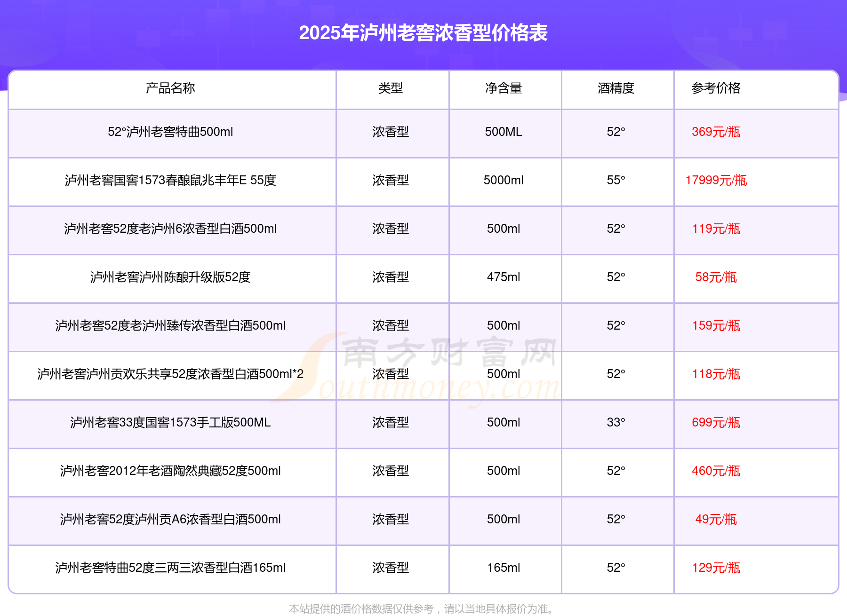Click product 泸州老窖52度老泸州6浓香型白酒500ml
The width and height of the screenshot is (847, 616).
pyautogui.click(x=170, y=229)
